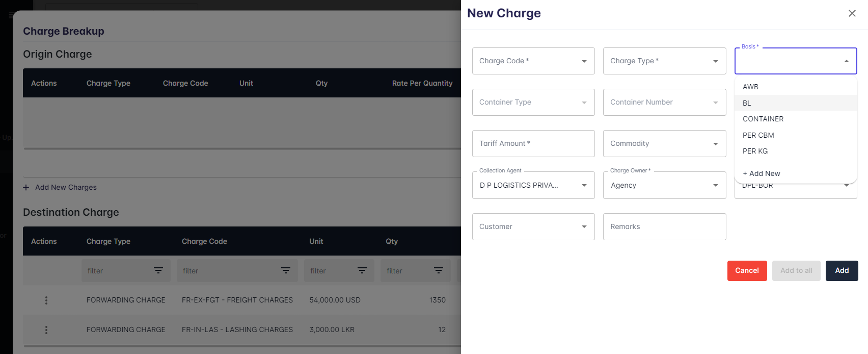Open actions menu for FREIGHT CHARGES row
The width and height of the screenshot is (868, 354).
click(46, 300)
